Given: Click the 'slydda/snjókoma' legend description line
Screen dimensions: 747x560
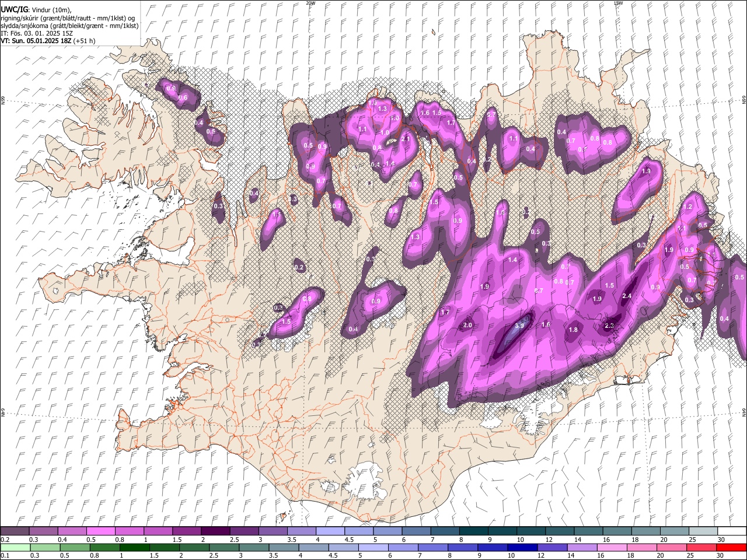Looking at the screenshot, I should tap(69, 26).
